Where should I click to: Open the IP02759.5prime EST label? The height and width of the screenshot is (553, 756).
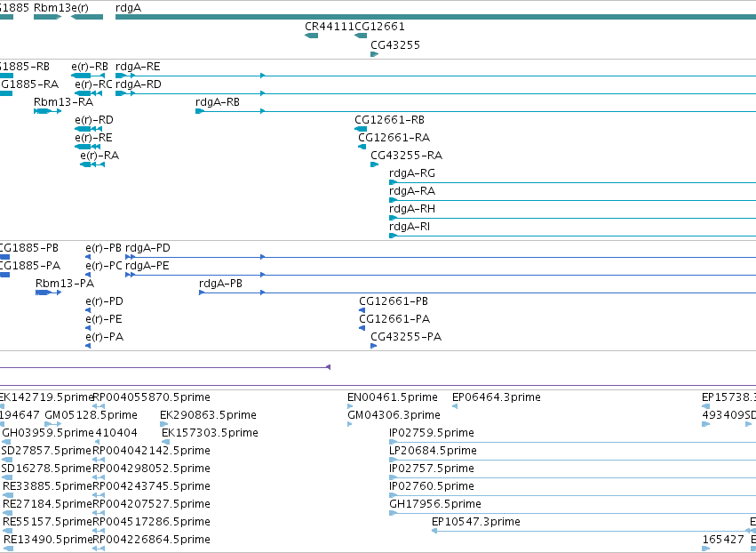432,433
